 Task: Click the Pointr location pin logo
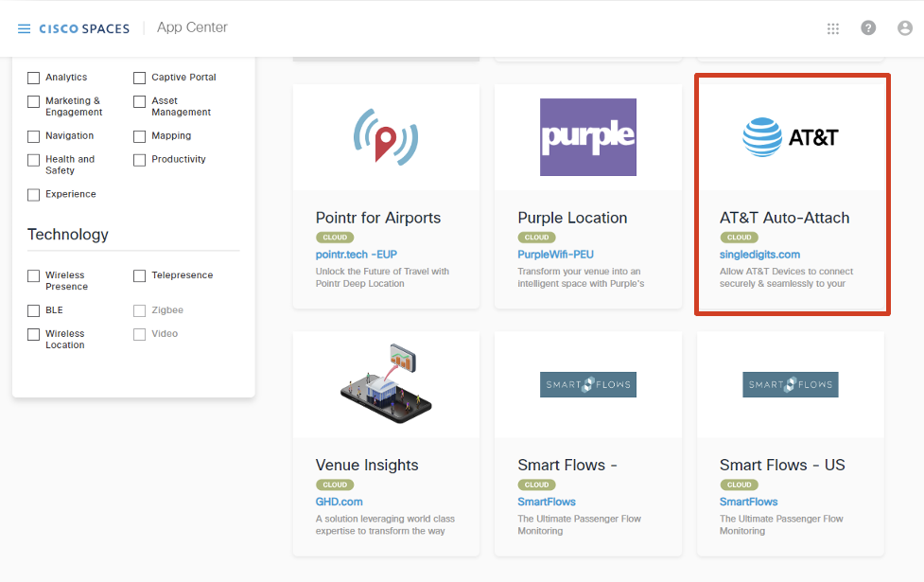386,137
